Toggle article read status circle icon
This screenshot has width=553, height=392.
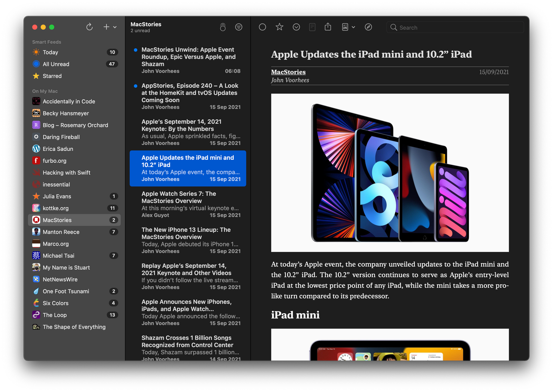click(262, 27)
